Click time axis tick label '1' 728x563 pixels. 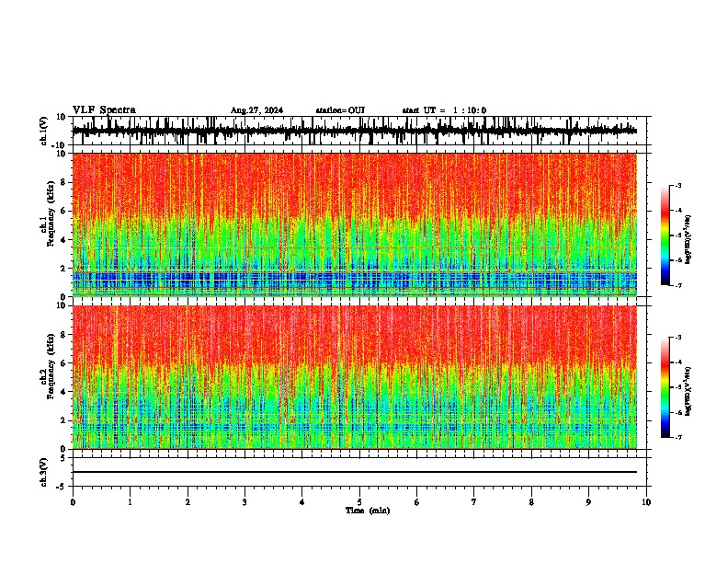pos(130,502)
